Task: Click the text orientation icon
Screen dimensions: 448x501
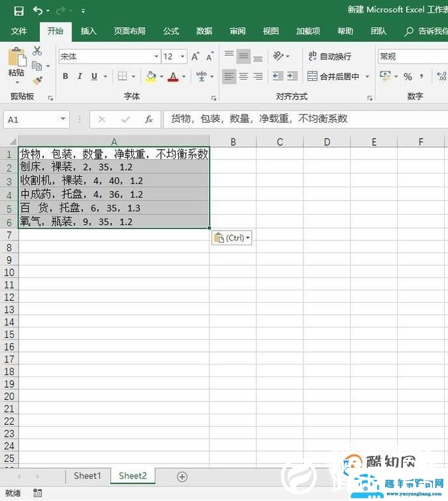Action: tap(278, 56)
